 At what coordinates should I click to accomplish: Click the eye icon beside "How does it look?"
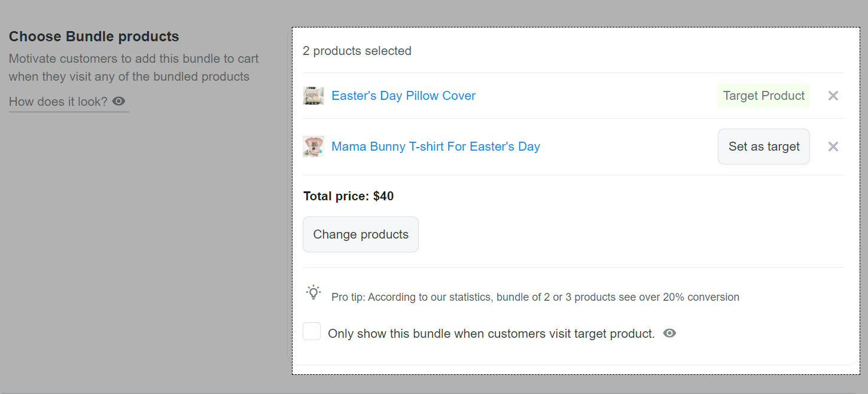pyautogui.click(x=119, y=101)
